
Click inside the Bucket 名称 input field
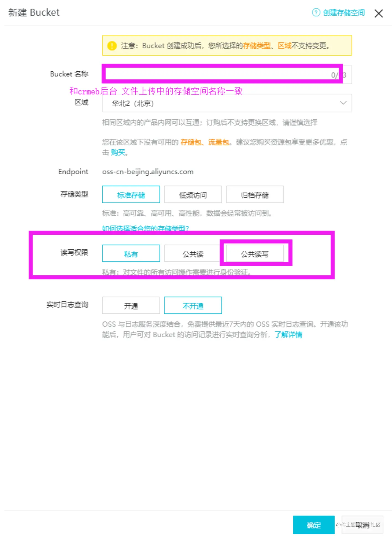(x=227, y=74)
